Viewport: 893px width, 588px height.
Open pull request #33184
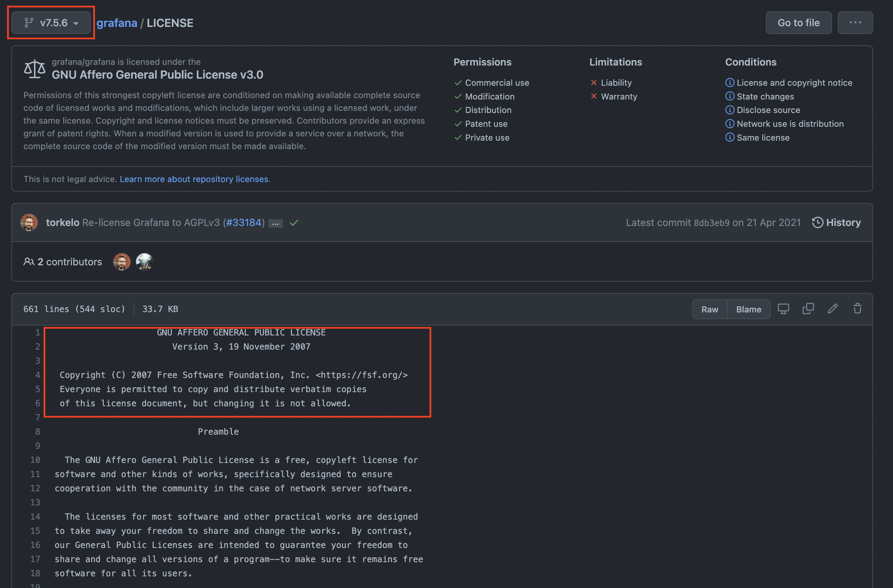click(244, 222)
